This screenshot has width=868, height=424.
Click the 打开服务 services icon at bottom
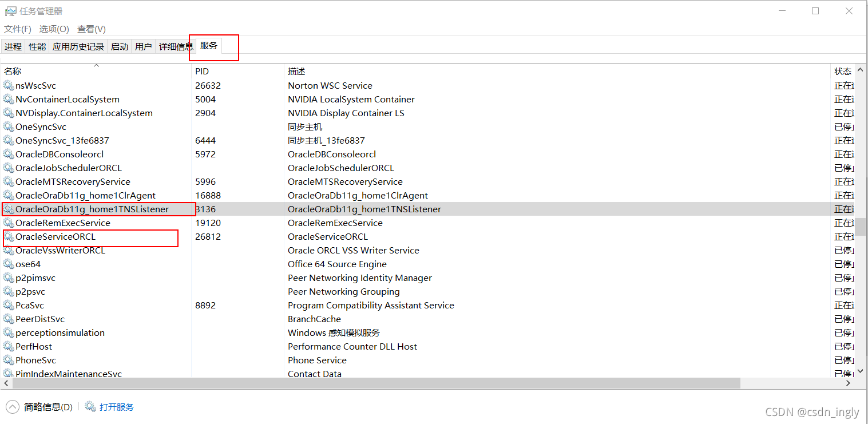(90, 406)
